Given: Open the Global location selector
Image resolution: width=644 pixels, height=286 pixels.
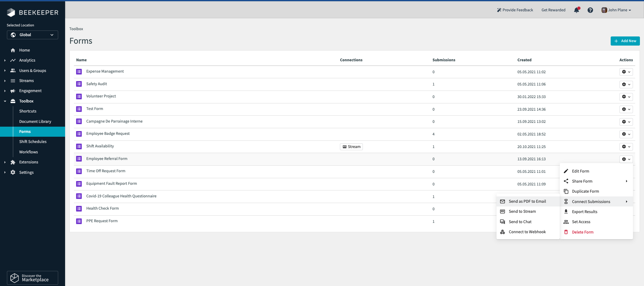Looking at the screenshot, I should [32, 35].
